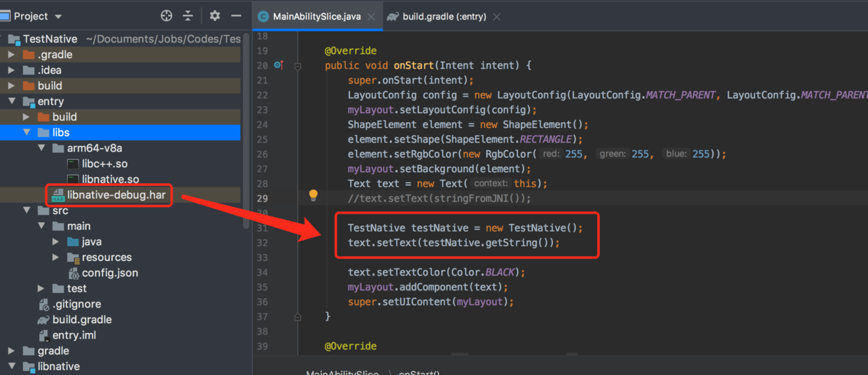Image resolution: width=868 pixels, height=375 pixels.
Task: Click the commented '//text.setText(stringFromJNI());' line
Action: point(440,198)
